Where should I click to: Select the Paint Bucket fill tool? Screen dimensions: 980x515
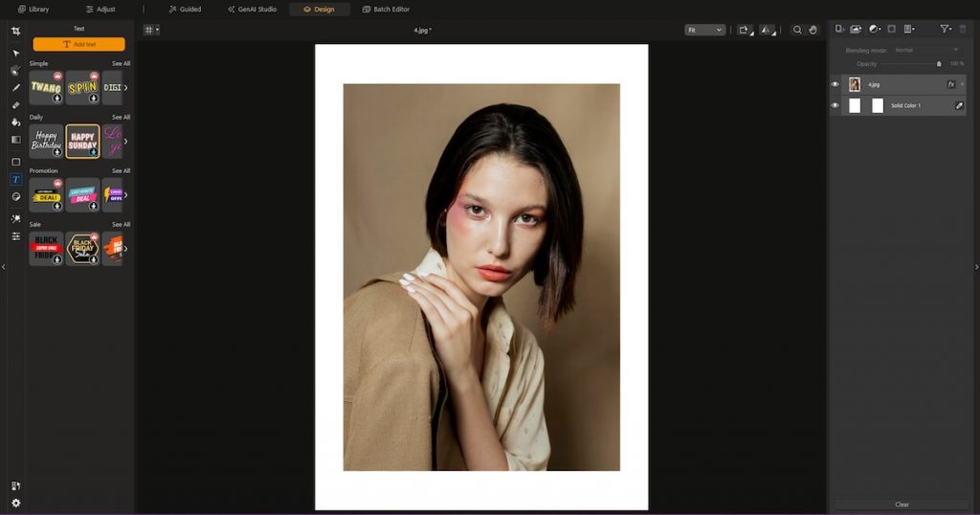[x=15, y=123]
